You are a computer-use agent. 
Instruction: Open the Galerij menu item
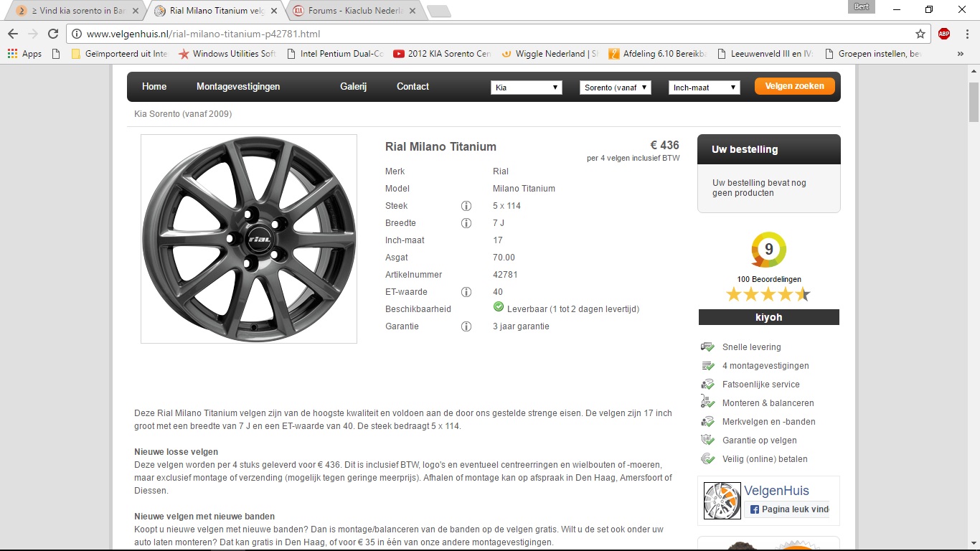pos(353,87)
